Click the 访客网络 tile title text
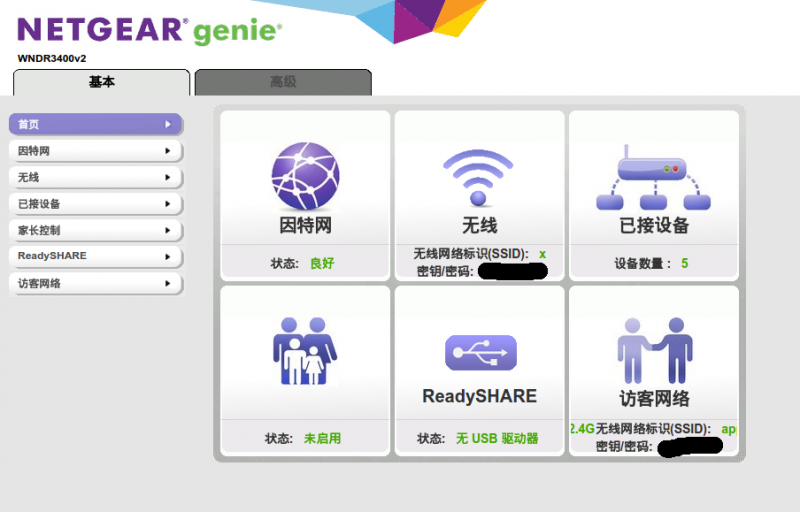 click(x=655, y=398)
